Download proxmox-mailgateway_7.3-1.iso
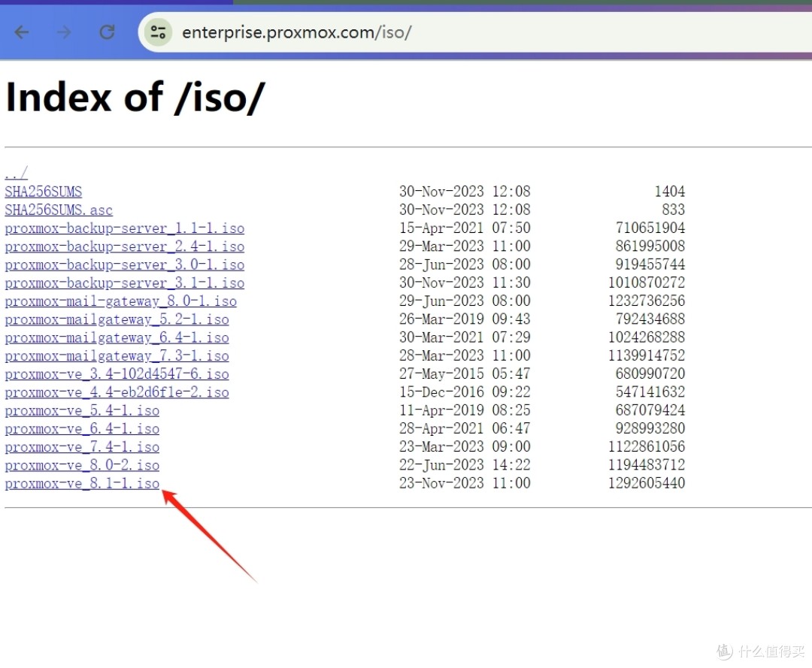812x668 pixels. coord(117,355)
